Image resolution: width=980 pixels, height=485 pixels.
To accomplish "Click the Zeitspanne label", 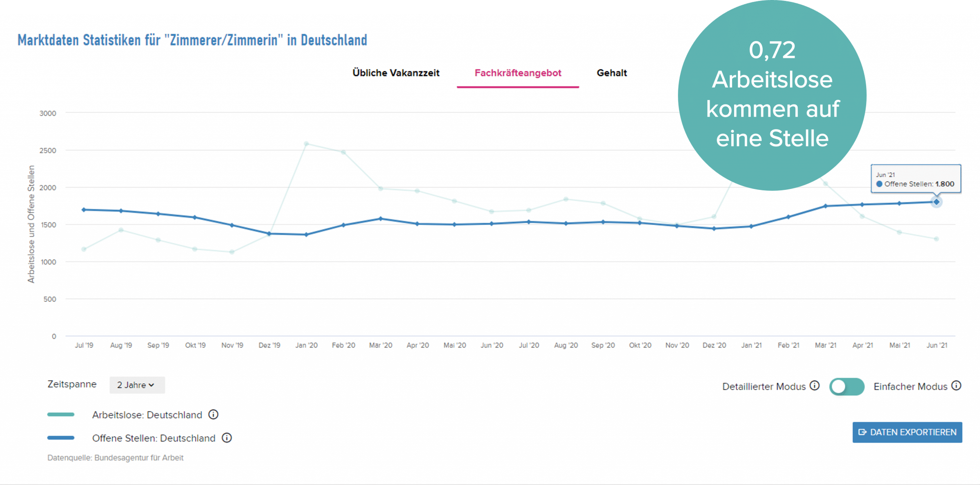I will [72, 384].
